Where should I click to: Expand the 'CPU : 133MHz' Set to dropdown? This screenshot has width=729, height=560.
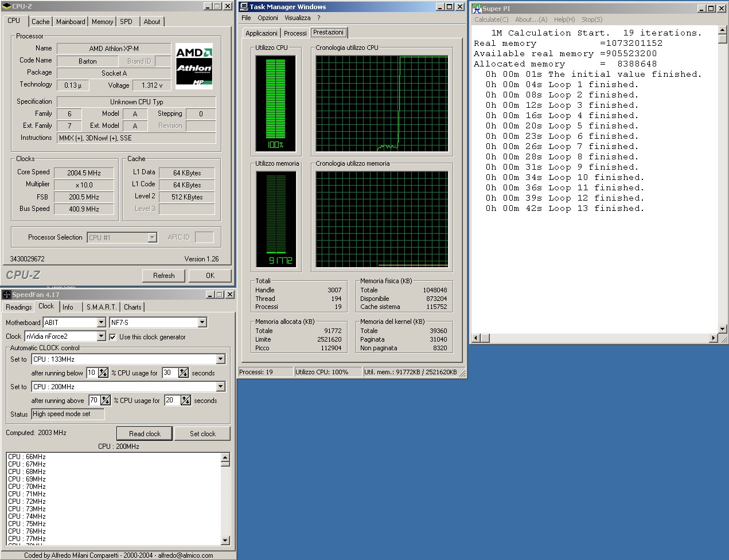click(x=220, y=359)
